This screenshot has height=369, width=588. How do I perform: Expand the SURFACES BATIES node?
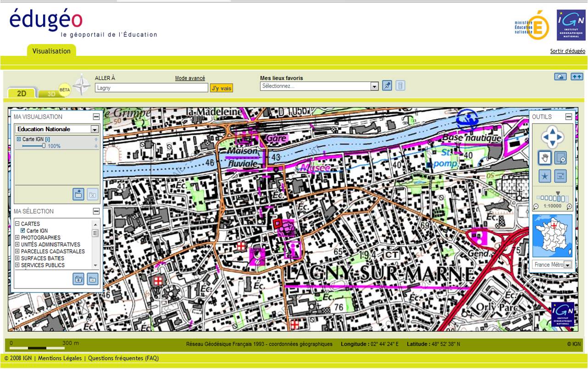tap(17, 259)
